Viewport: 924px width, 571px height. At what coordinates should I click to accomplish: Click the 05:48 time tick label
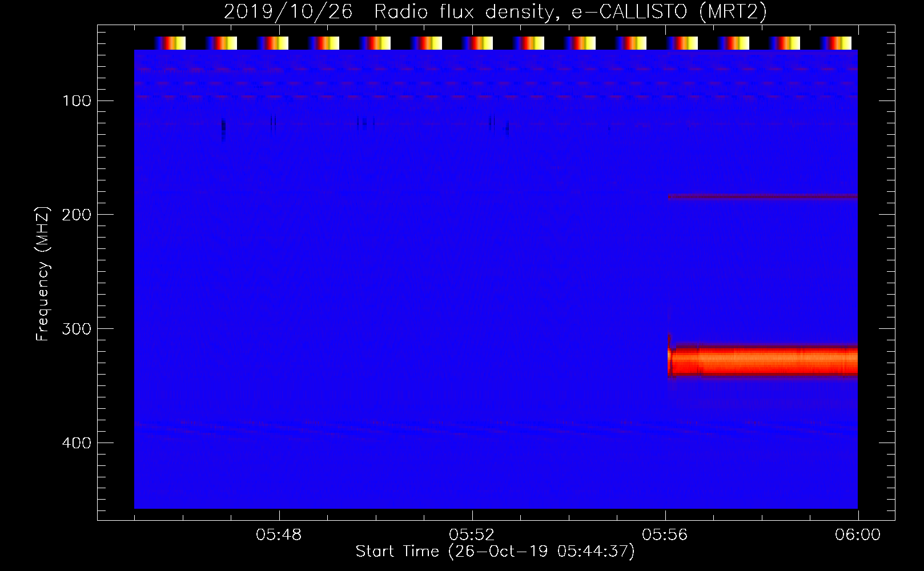(279, 535)
